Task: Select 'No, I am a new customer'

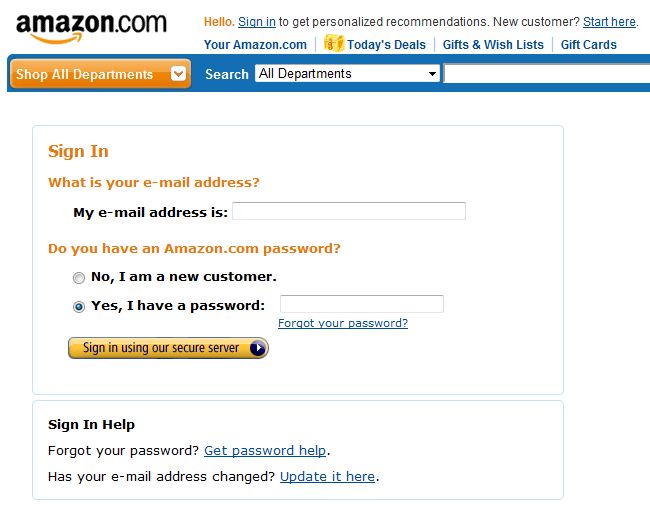Action: tap(79, 278)
